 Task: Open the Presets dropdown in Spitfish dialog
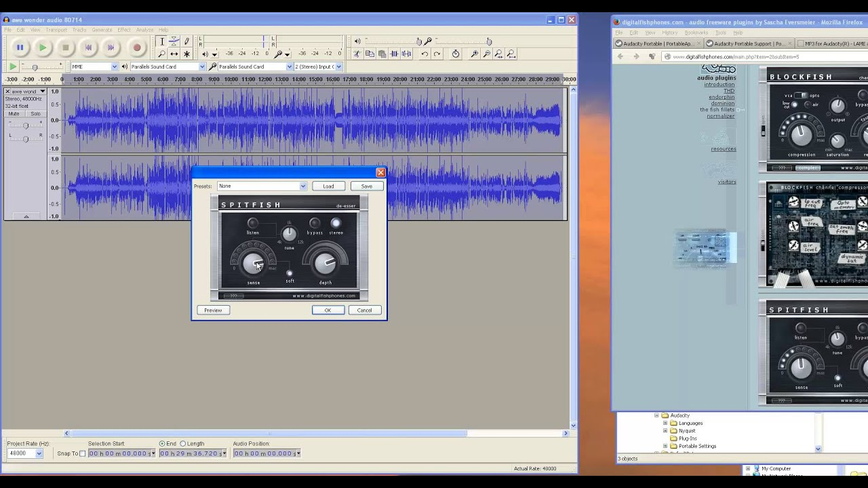click(302, 186)
